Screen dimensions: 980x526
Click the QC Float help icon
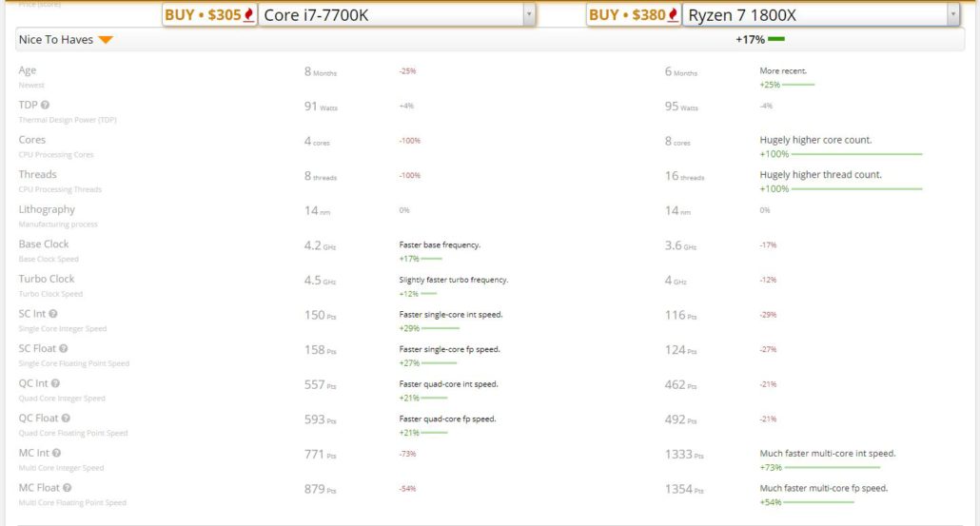[66, 418]
